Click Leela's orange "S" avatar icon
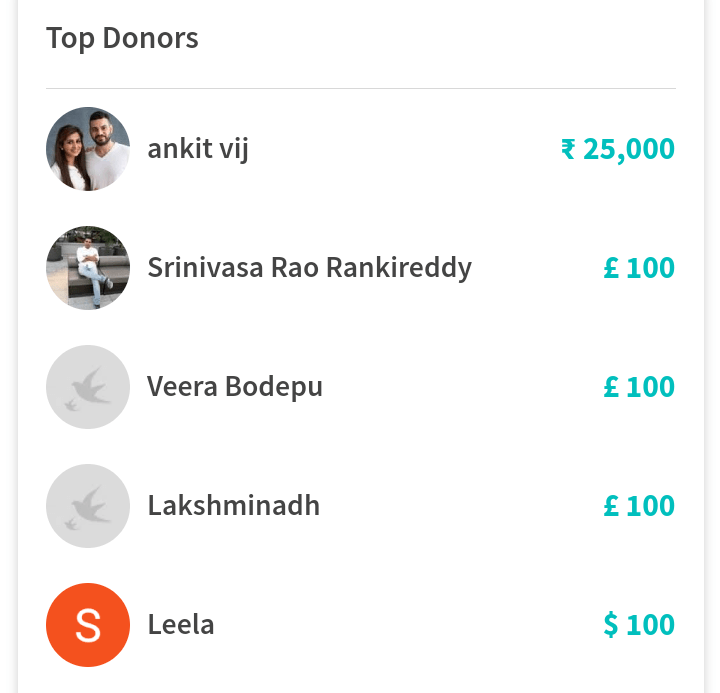 point(88,625)
